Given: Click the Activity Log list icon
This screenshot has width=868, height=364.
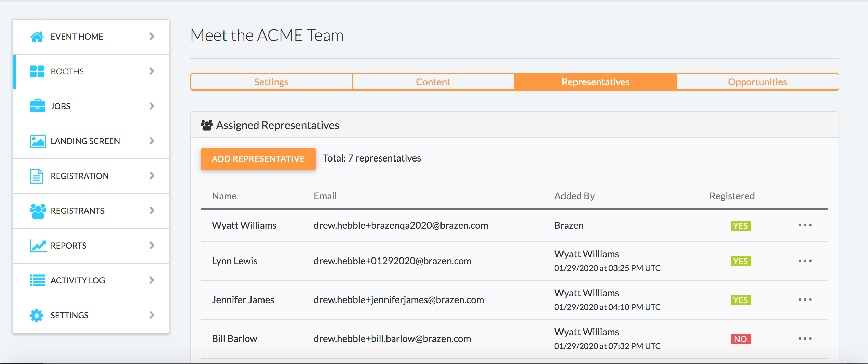Looking at the screenshot, I should [x=37, y=280].
